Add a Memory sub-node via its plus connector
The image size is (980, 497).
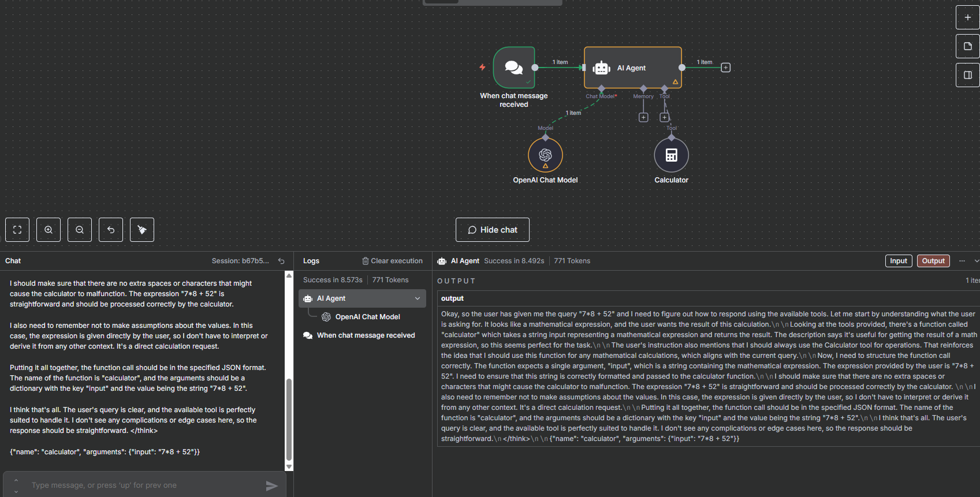[x=643, y=118]
